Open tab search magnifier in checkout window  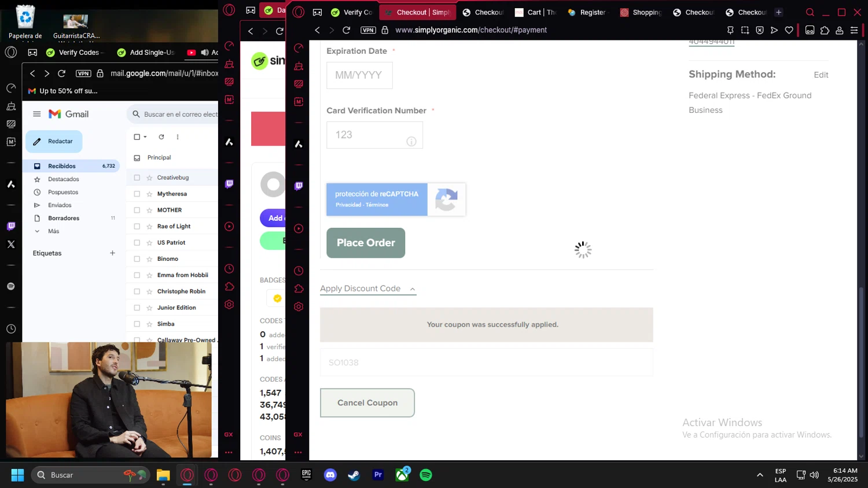pyautogui.click(x=810, y=12)
